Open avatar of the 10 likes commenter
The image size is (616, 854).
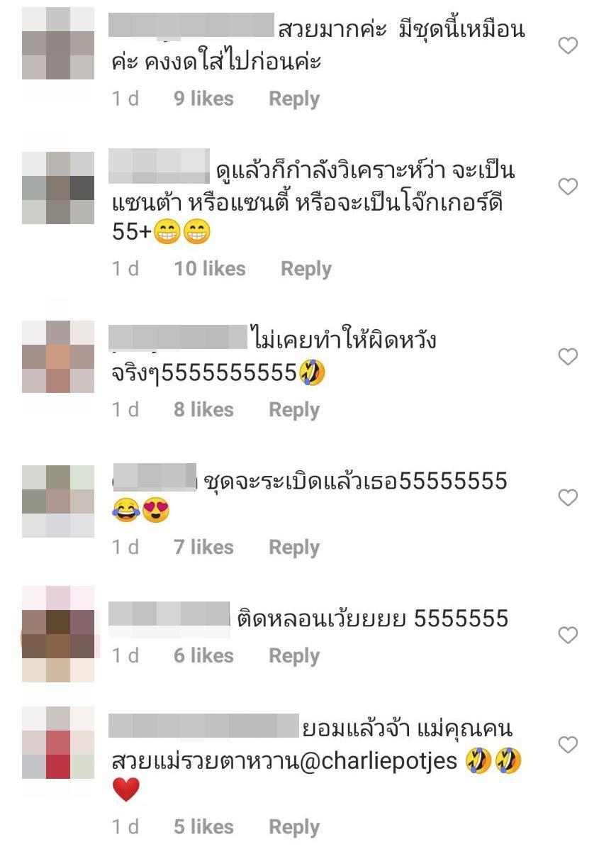coord(58,188)
